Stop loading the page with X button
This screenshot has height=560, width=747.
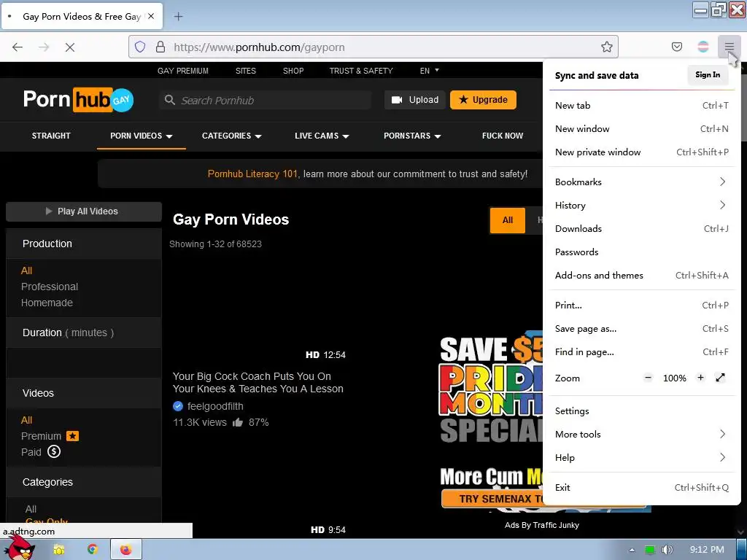pos(69,47)
